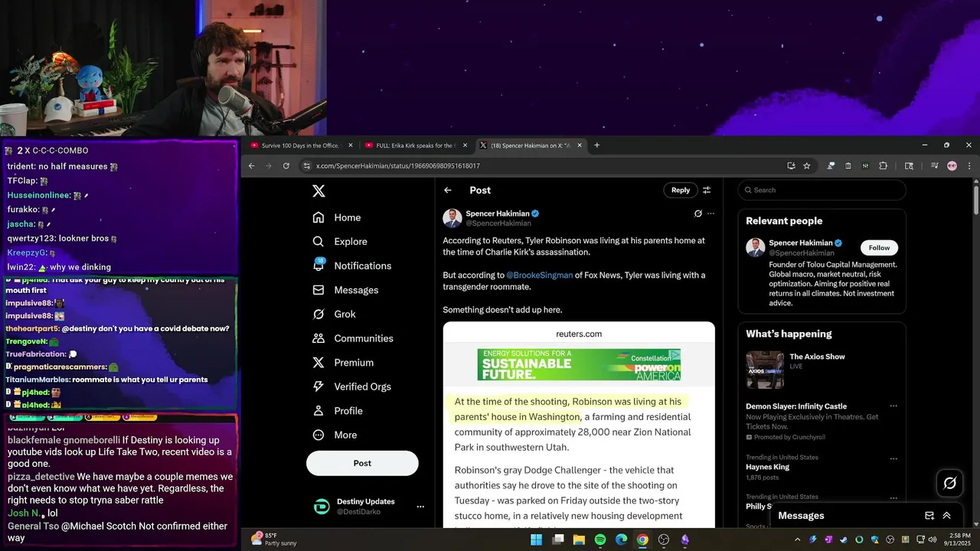Open Destiny Updates account options menu
The image size is (980, 551).
[420, 507]
